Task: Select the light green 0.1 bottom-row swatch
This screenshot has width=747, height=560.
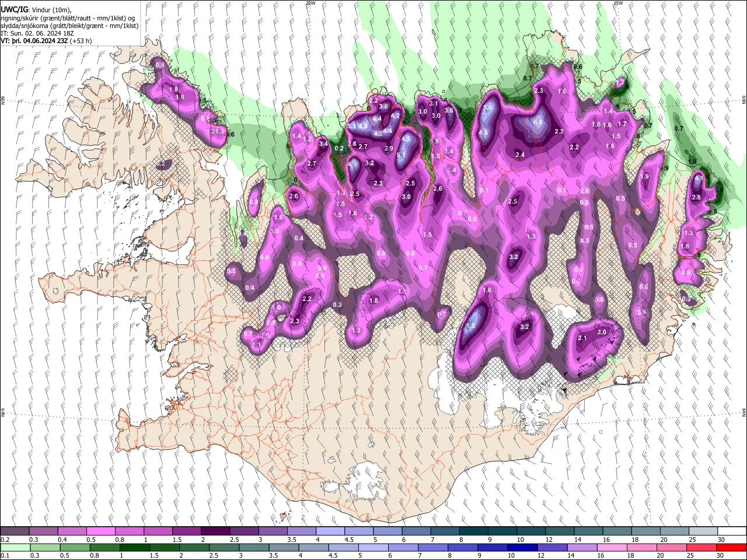Action: [15, 547]
